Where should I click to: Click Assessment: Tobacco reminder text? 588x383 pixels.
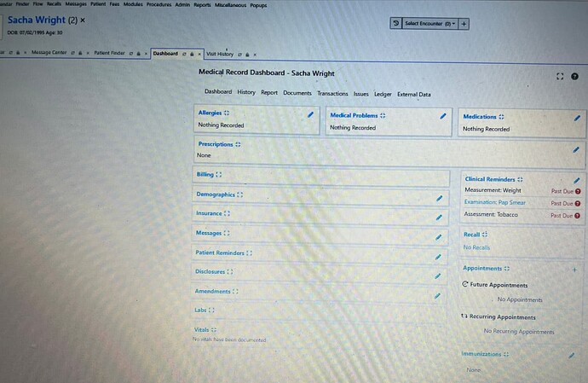[491, 214]
